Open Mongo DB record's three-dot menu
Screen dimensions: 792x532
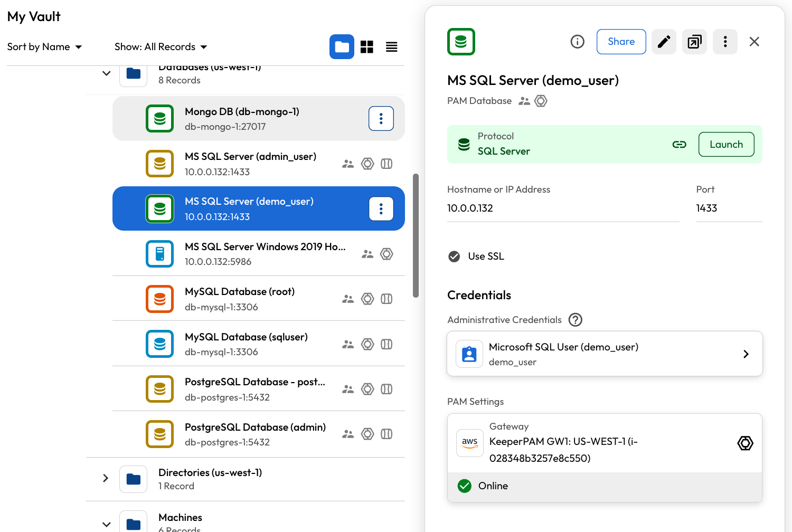tap(381, 119)
